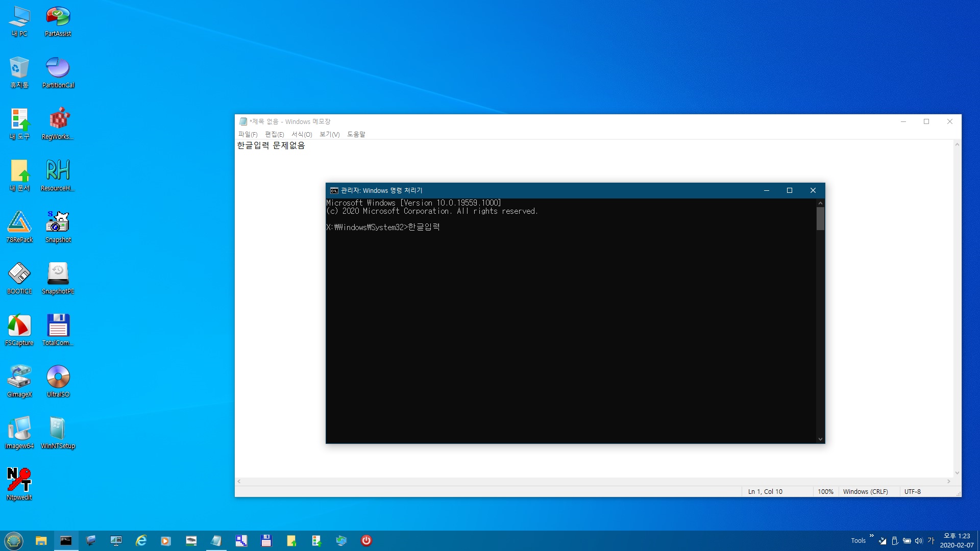Click Command Prompt scrollbar down arrow
980x551 pixels.
[820, 439]
